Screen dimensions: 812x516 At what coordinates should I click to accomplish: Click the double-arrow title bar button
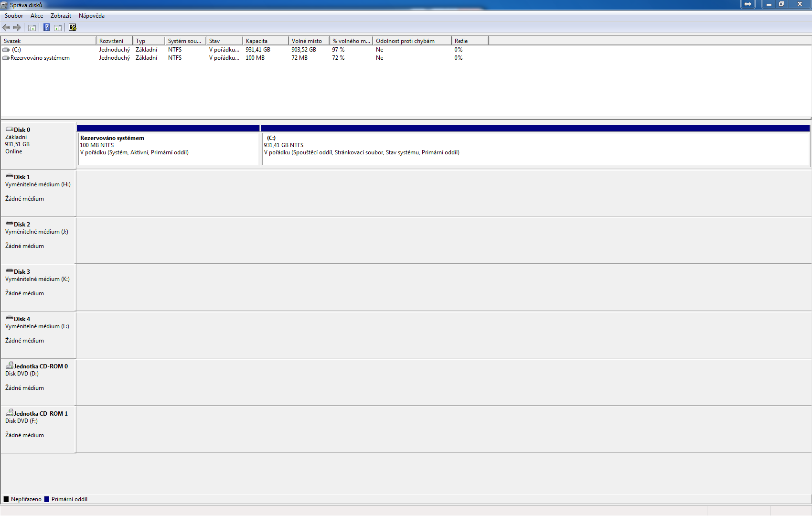(x=748, y=4)
